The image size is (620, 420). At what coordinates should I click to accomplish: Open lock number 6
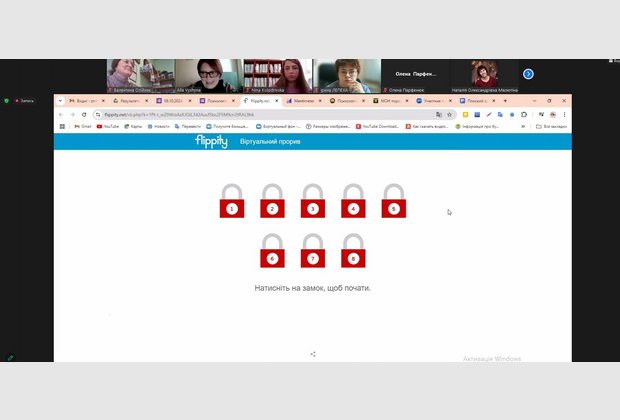point(272,251)
